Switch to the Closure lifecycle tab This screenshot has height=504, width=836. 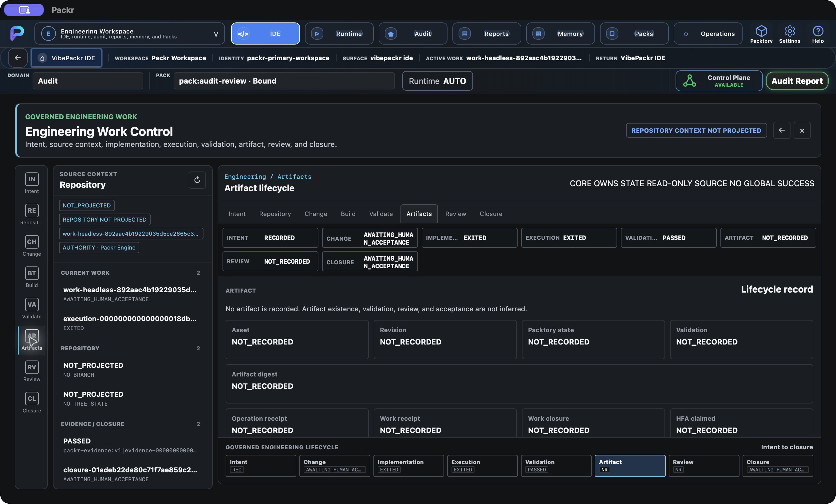click(x=491, y=214)
